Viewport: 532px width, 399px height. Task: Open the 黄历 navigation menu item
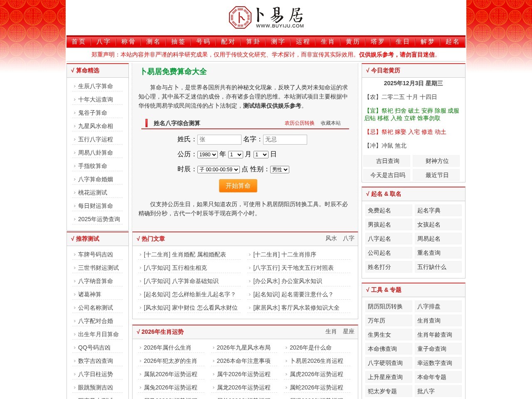point(352,42)
